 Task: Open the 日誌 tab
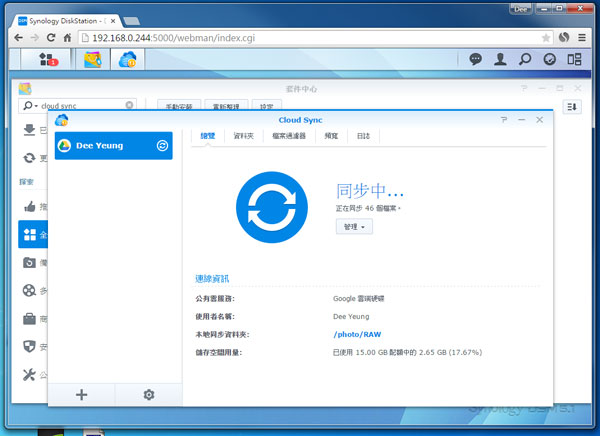point(363,135)
